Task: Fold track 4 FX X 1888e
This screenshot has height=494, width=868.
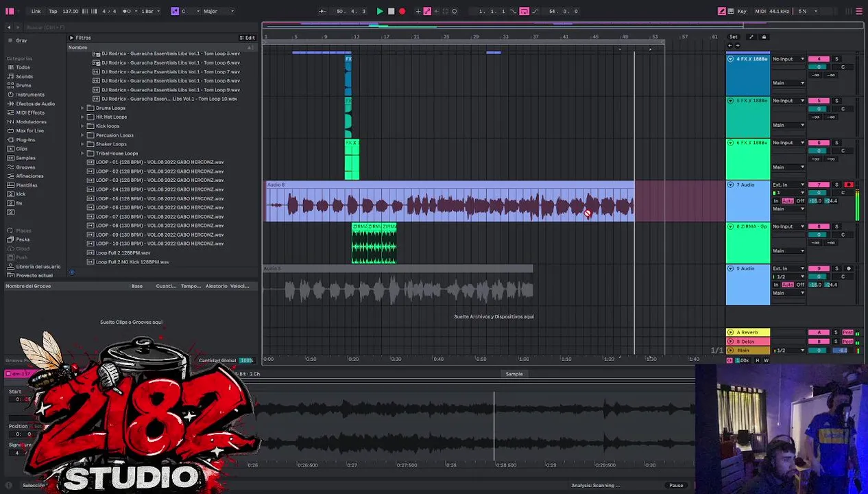Action: coord(730,59)
